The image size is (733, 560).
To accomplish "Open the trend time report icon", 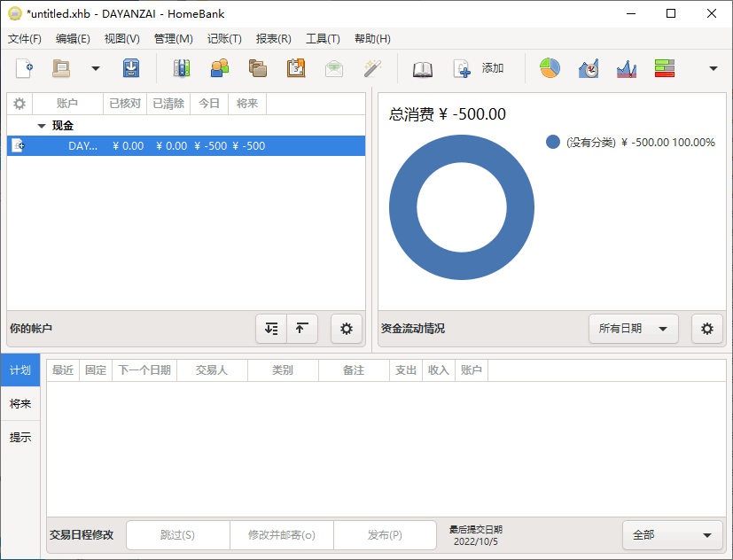I will pyautogui.click(x=588, y=68).
